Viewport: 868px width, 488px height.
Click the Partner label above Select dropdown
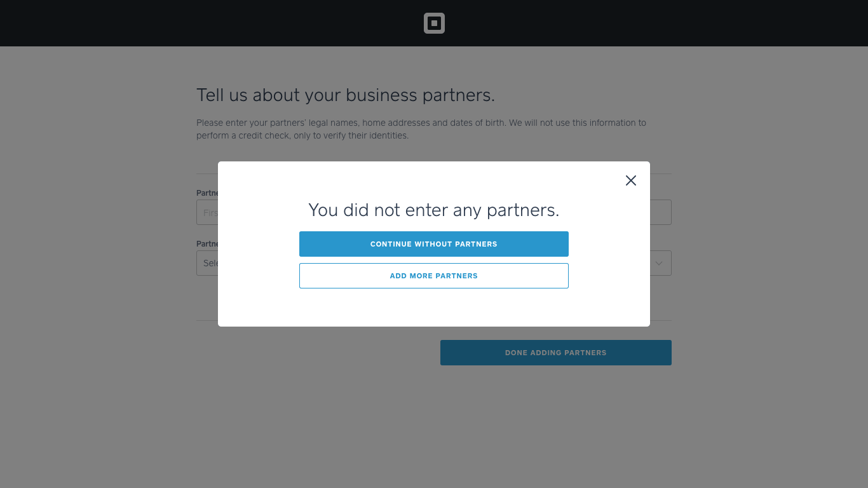click(x=207, y=244)
